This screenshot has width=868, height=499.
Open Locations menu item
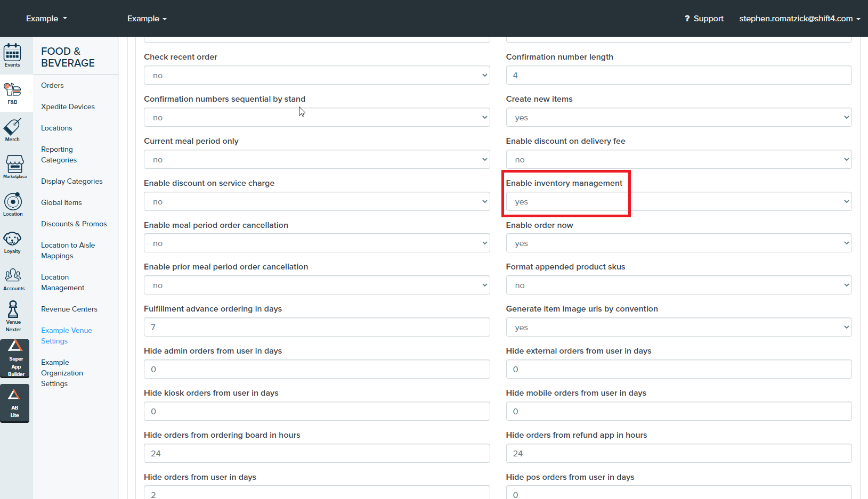click(56, 128)
